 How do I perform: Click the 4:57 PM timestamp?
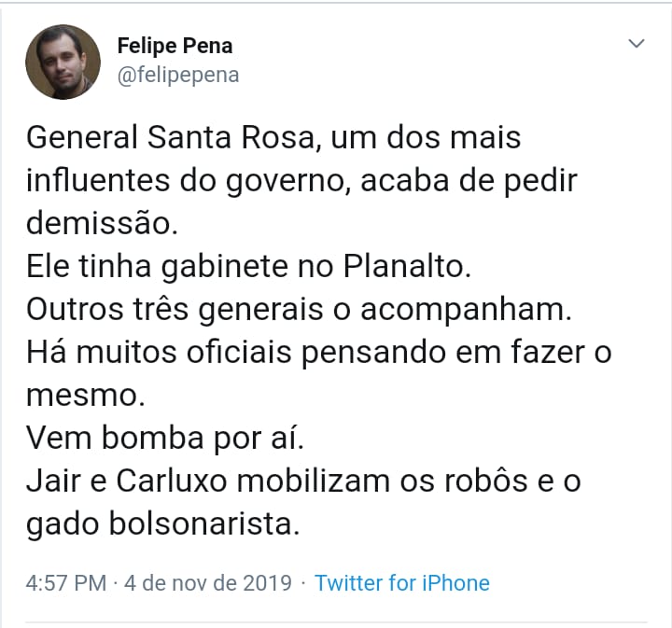[66, 583]
